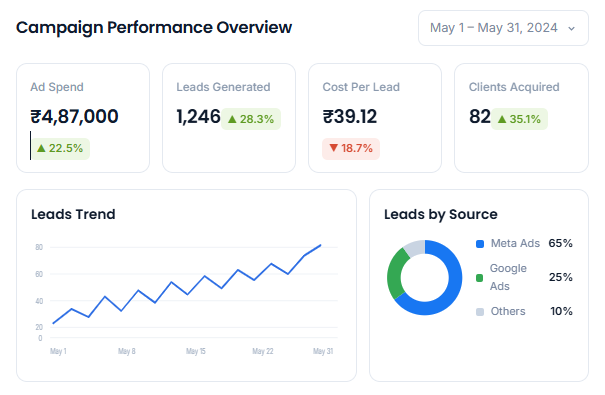Click the Meta Ads legend label
This screenshot has height=395, width=605.
coord(515,243)
